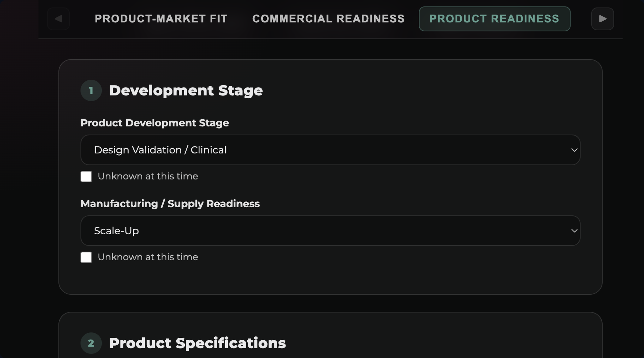Click 'Unknown at this time' text below Design Validation
Screen dimensions: 644x358
click(x=148, y=176)
